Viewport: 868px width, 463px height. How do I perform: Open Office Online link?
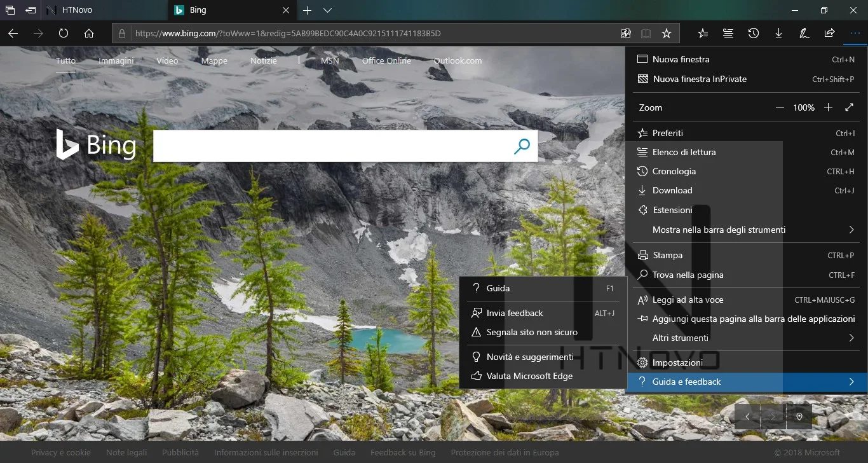386,60
